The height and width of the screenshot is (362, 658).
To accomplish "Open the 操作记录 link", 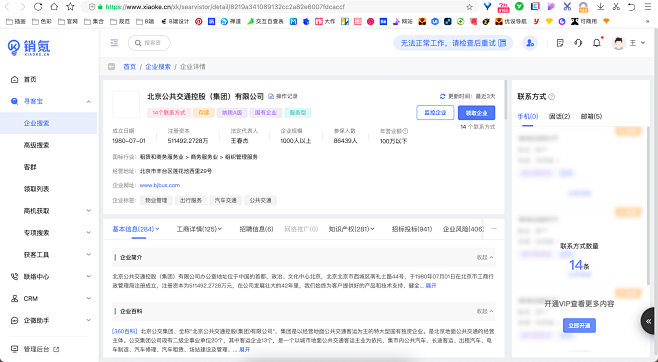I will pos(283,96).
